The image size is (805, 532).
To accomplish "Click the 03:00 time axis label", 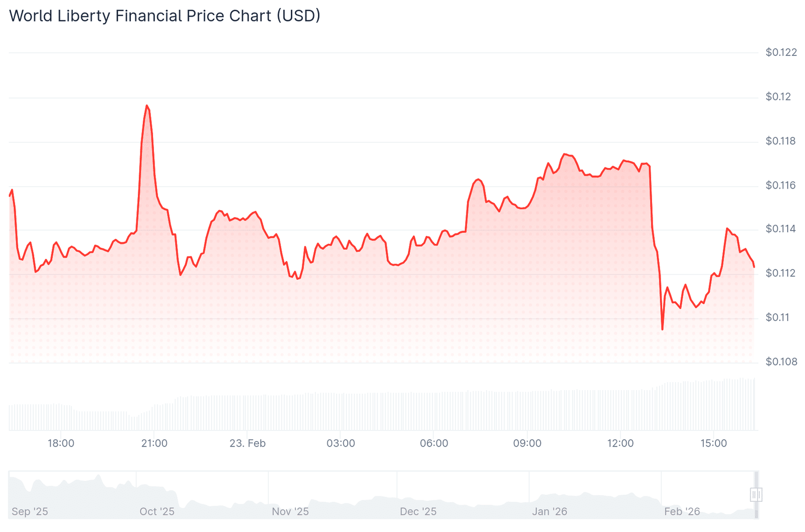I will pos(341,444).
